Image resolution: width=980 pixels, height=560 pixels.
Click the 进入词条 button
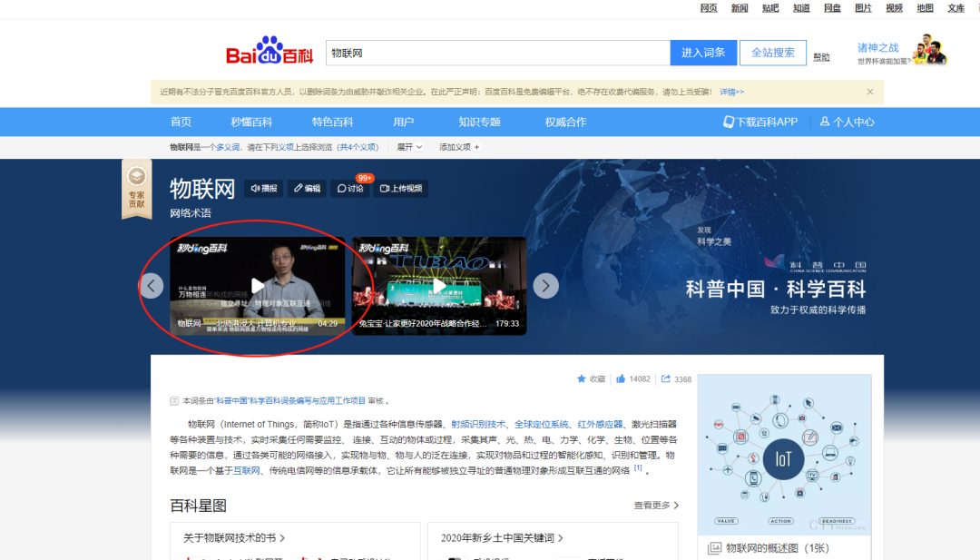point(703,54)
